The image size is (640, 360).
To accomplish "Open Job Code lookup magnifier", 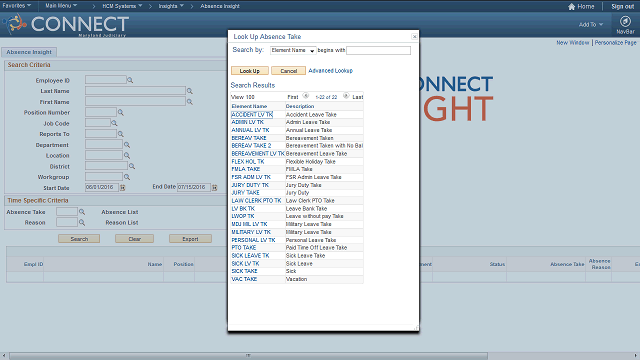I will [114, 123].
